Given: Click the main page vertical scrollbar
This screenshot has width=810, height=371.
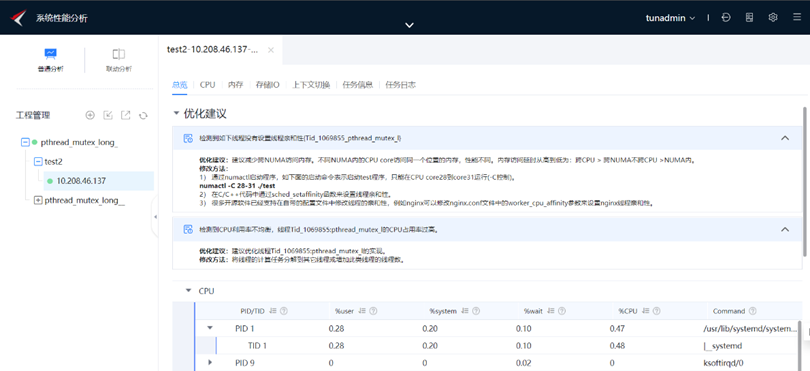Looking at the screenshot, I should tap(805, 181).
